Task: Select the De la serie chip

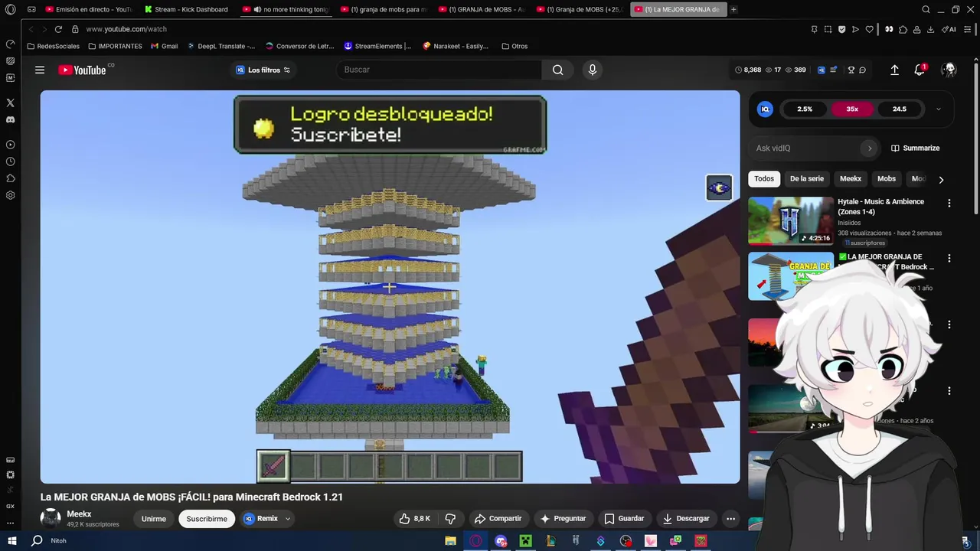Action: pyautogui.click(x=807, y=179)
